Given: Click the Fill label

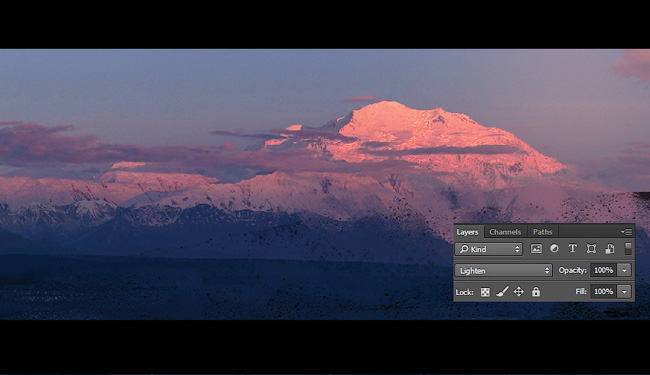Looking at the screenshot, I should pos(581,292).
